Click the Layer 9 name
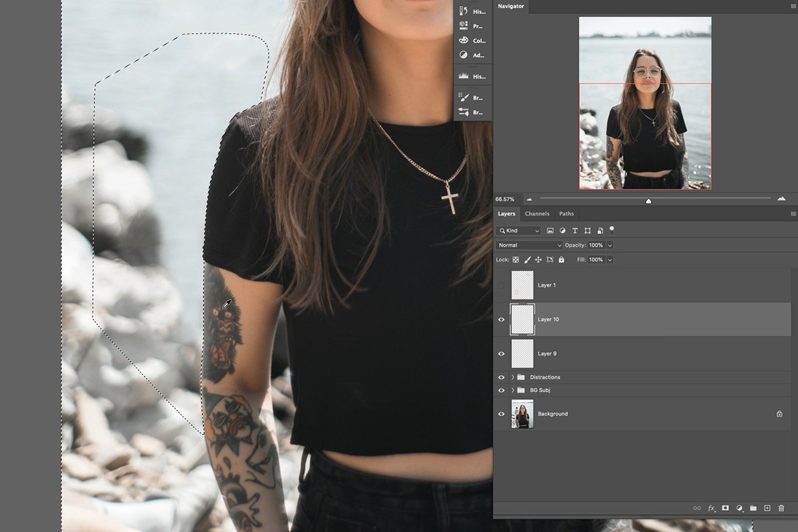The width and height of the screenshot is (798, 532). click(547, 354)
